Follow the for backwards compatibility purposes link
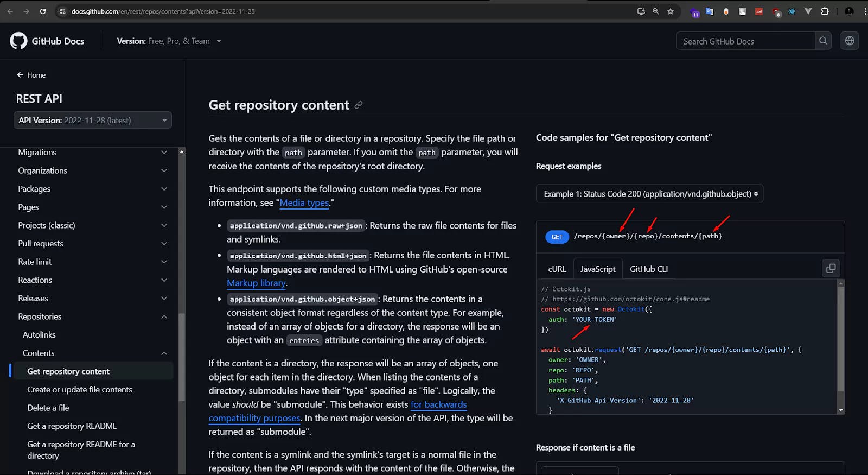The width and height of the screenshot is (868, 475). pyautogui.click(x=438, y=404)
